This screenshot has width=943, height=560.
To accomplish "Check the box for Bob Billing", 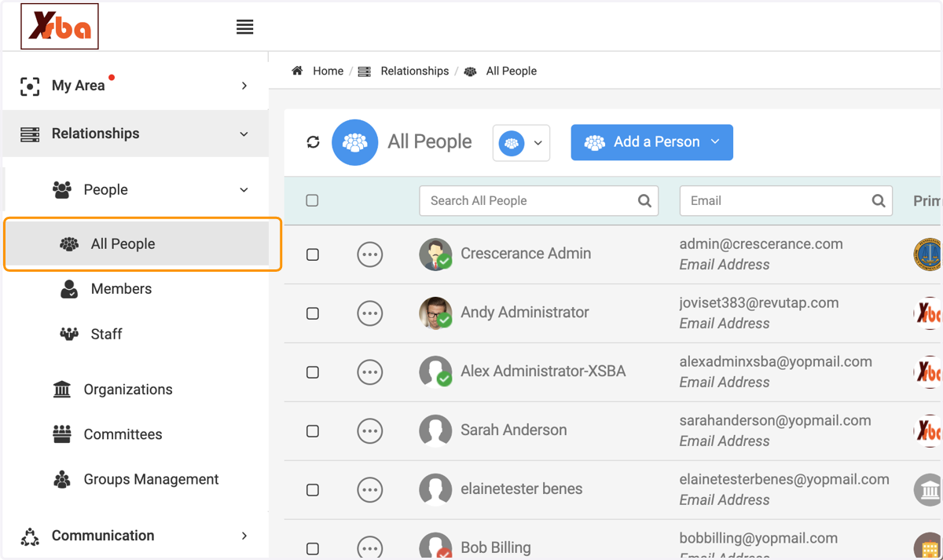I will pos(313,548).
